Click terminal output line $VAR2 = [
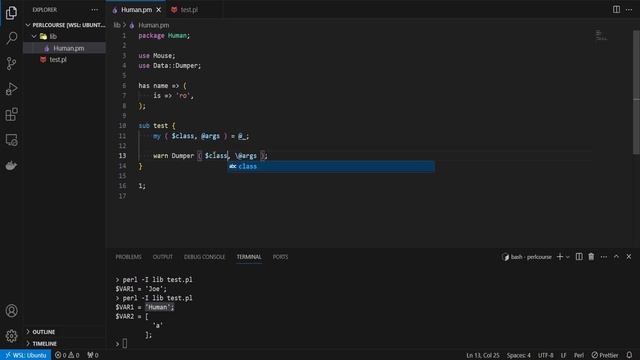The height and width of the screenshot is (360, 640). [132, 316]
